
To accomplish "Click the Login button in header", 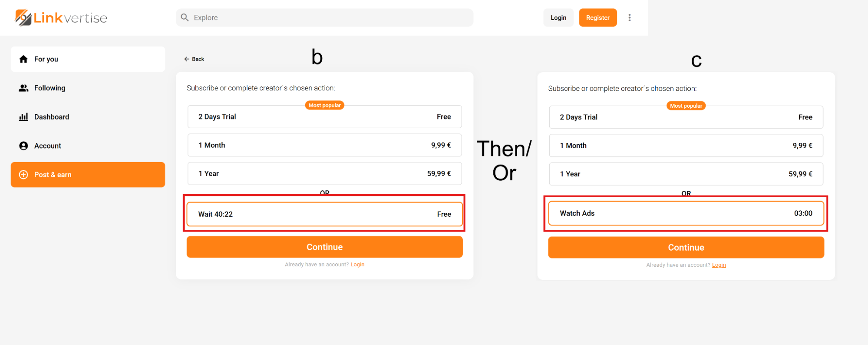I will 558,18.
